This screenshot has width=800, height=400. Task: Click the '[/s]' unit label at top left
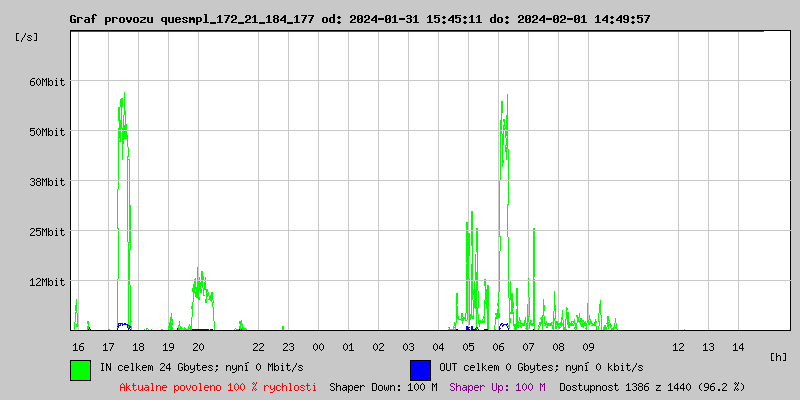(x=27, y=37)
